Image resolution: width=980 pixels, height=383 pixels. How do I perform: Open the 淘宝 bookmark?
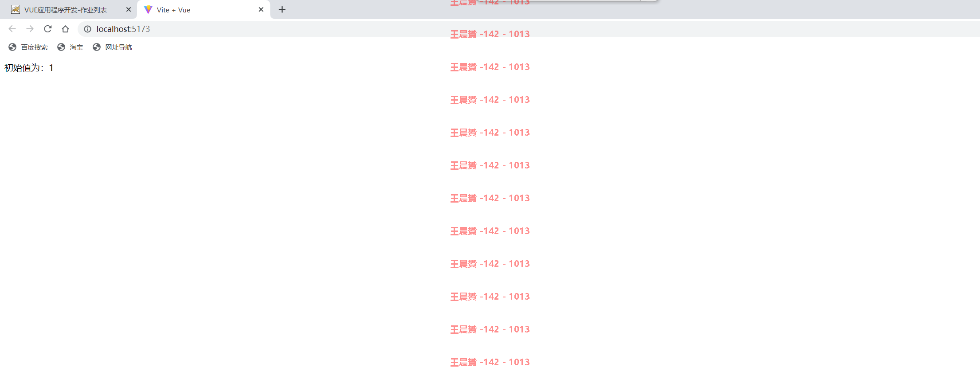click(x=70, y=47)
